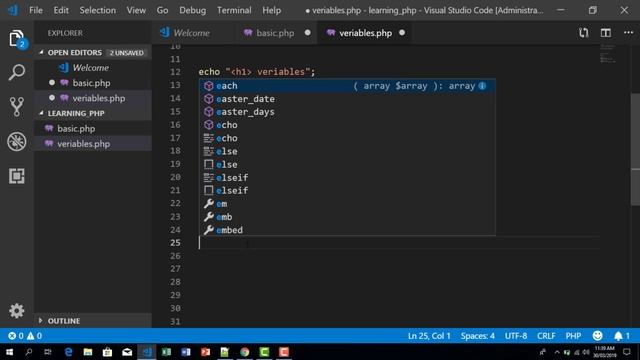640x360 pixels.
Task: Open the Terminal menu
Action: 234,10
